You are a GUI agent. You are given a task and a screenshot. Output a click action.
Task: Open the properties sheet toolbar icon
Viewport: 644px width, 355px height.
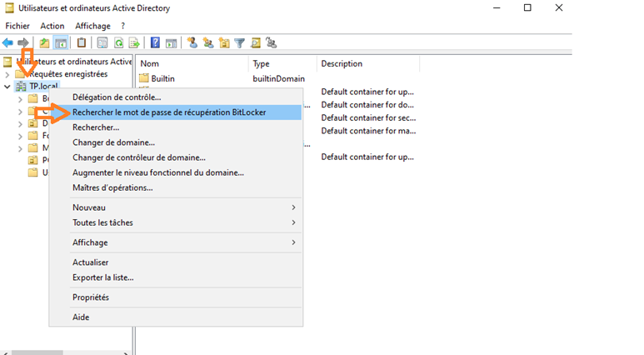[102, 42]
